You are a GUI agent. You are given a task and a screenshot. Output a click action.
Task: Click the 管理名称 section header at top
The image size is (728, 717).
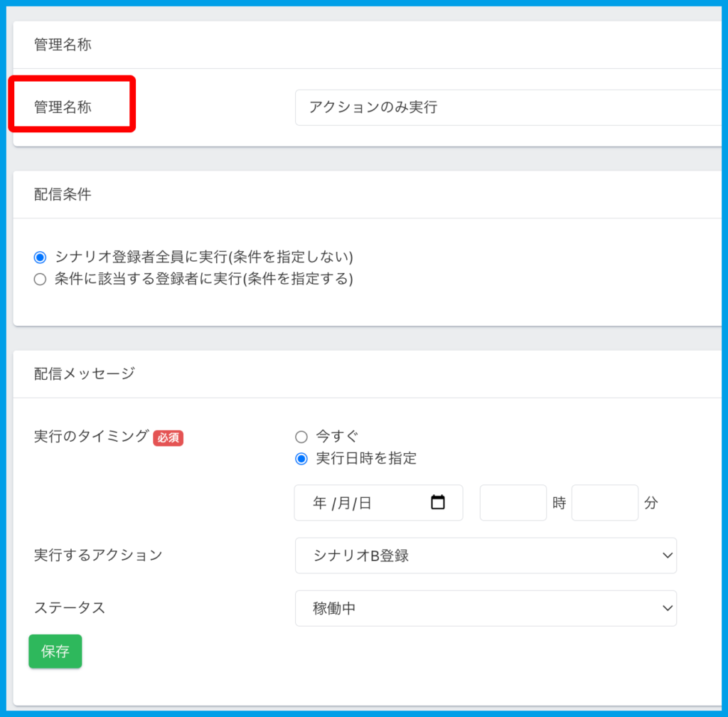(x=63, y=45)
